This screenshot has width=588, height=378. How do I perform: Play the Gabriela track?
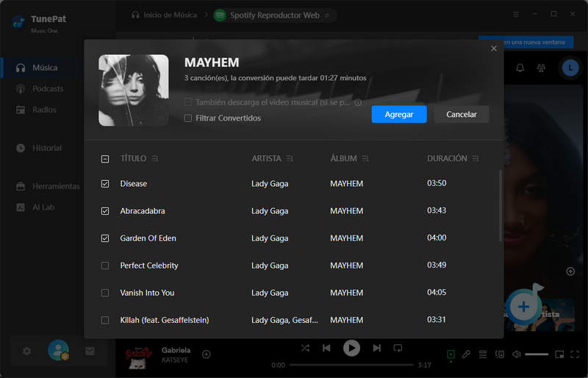(x=352, y=348)
